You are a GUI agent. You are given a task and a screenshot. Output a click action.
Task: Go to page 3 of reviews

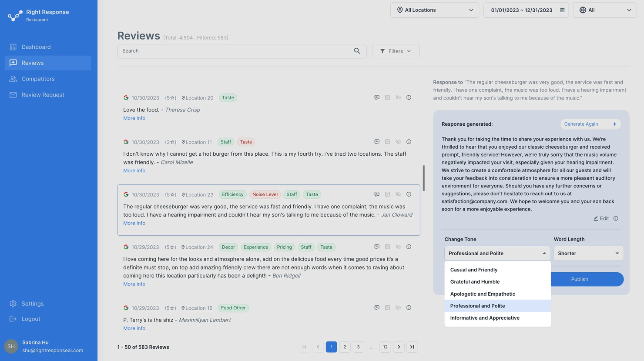pos(358,347)
